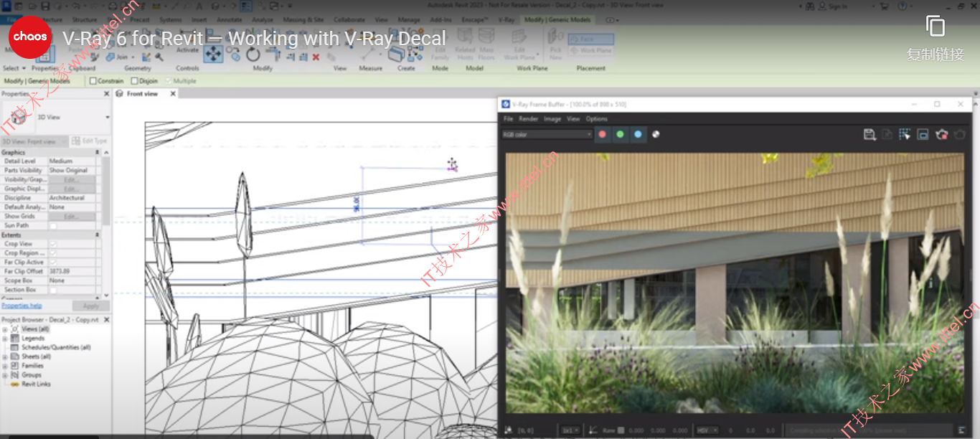Click the Work Plane placement button
This screenshot has width=980, height=439.
click(590, 51)
